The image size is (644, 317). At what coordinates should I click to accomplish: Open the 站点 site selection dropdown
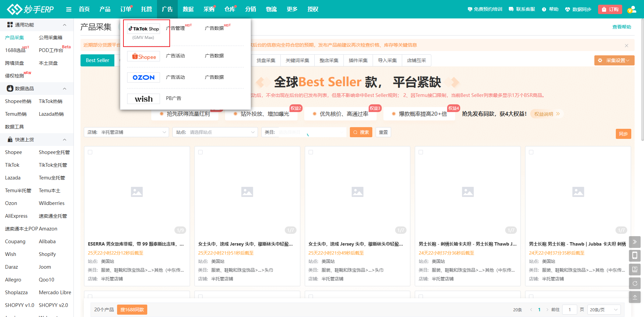tap(215, 132)
